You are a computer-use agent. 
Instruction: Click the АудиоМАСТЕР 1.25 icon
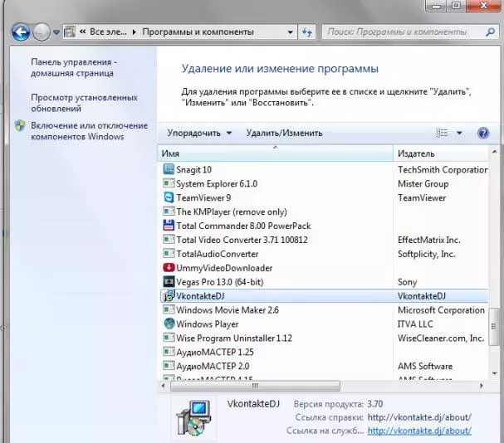pos(169,352)
